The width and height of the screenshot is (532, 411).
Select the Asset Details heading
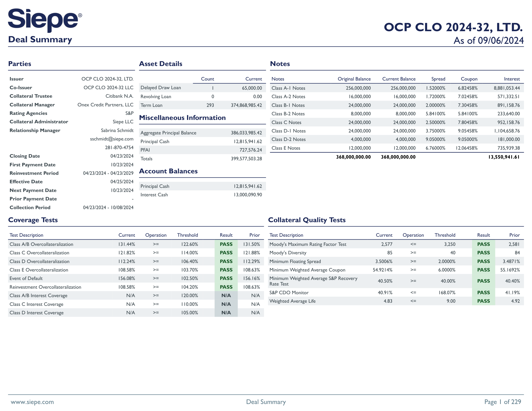pos(161,64)
